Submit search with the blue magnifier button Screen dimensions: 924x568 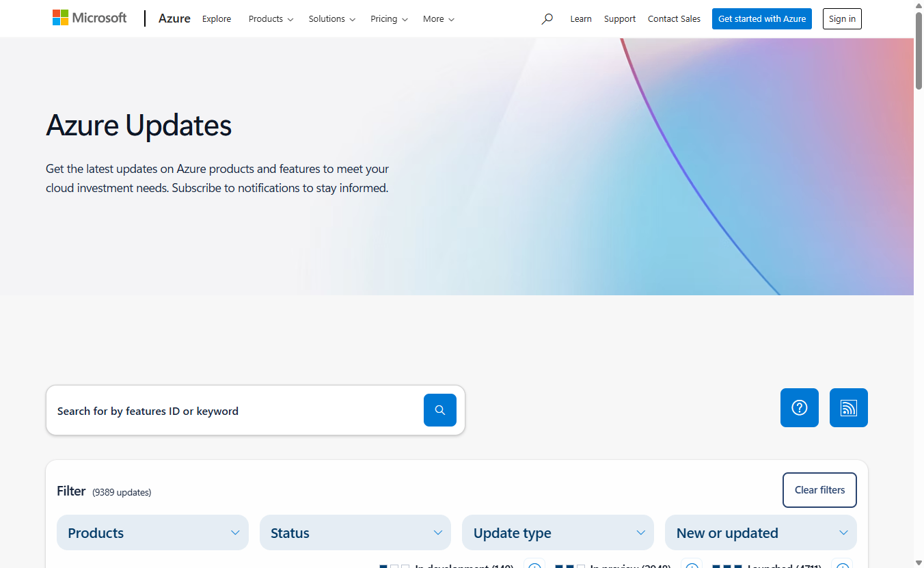440,410
